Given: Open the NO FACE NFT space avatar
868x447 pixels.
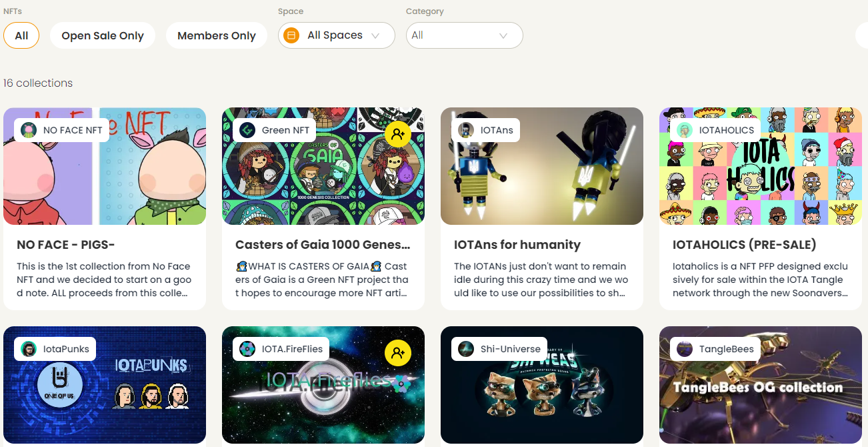Looking at the screenshot, I should pos(29,130).
